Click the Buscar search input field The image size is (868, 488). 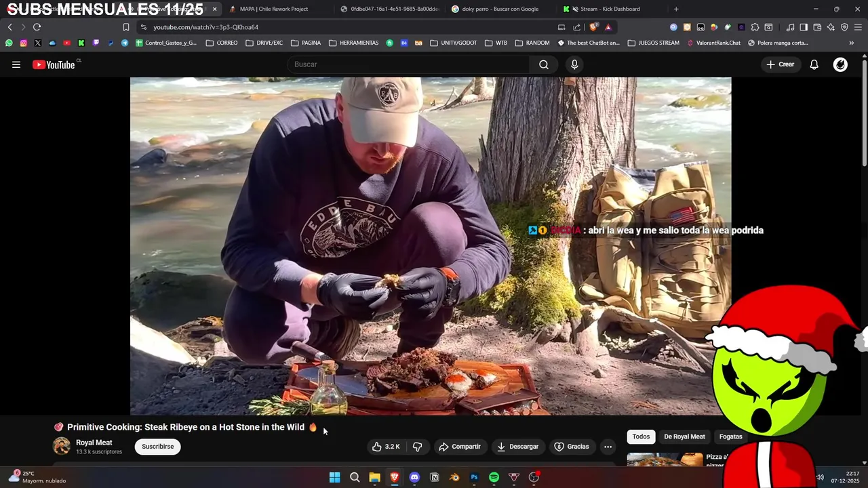pos(409,64)
